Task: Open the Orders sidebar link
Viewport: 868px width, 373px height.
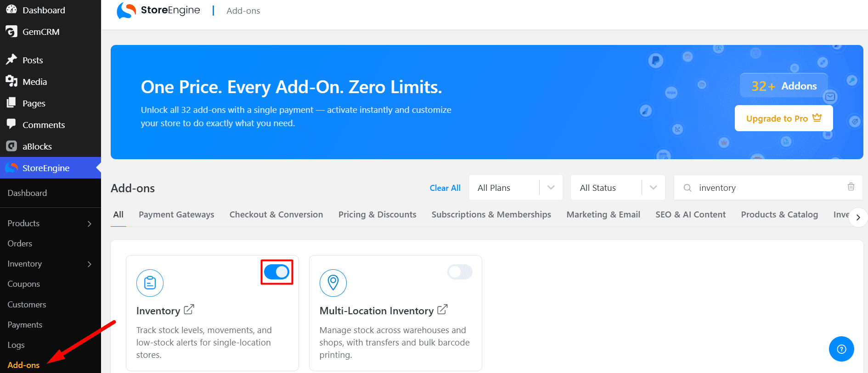Action: click(x=20, y=244)
